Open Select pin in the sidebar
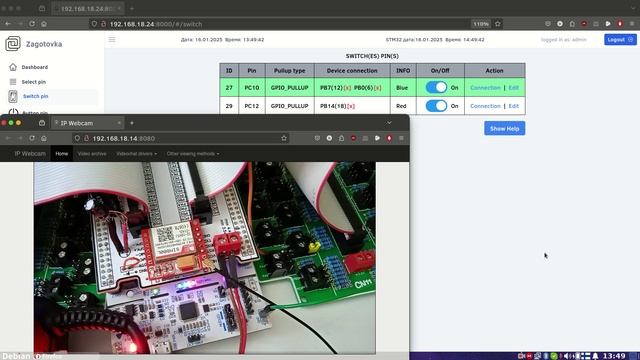The height and width of the screenshot is (360, 640). pyautogui.click(x=33, y=82)
